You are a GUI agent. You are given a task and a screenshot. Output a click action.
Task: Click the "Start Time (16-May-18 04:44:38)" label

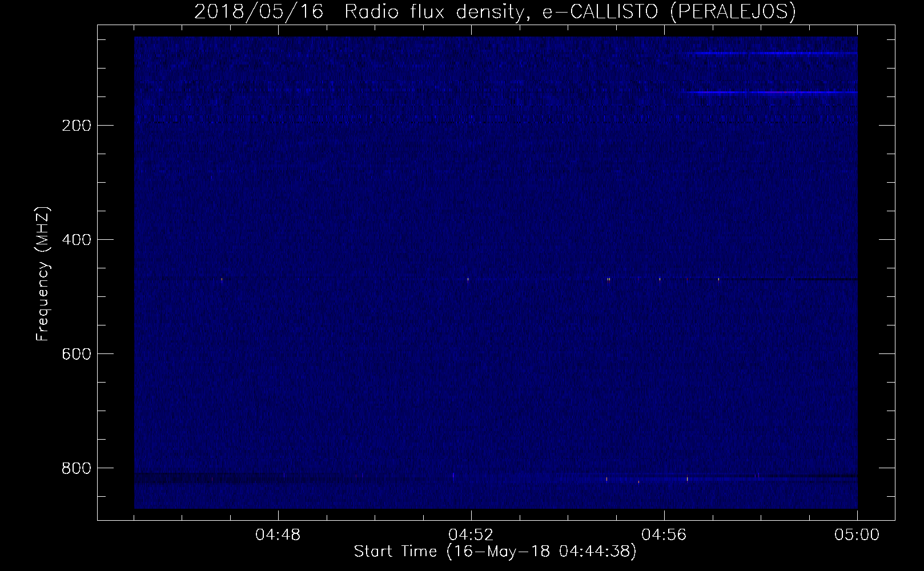[x=495, y=552]
